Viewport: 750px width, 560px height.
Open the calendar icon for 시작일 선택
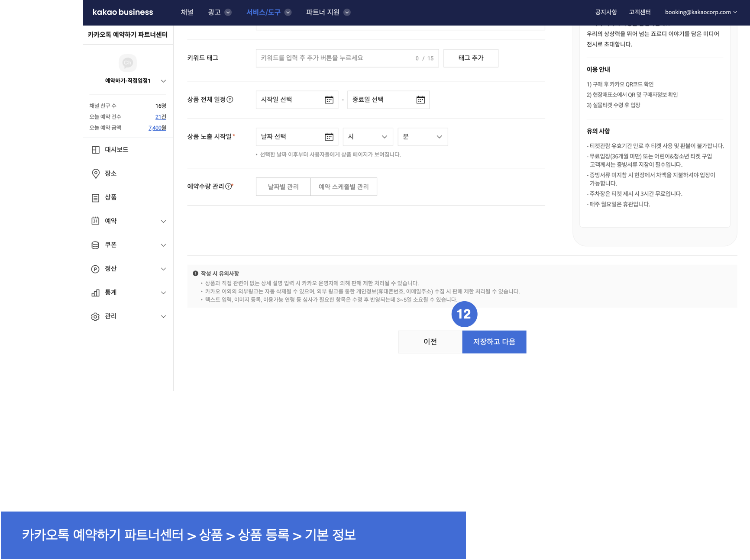point(329,100)
